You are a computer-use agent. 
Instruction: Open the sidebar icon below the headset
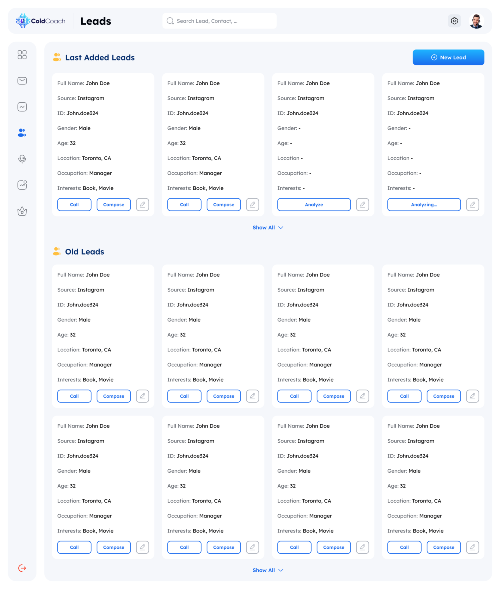tap(22, 185)
